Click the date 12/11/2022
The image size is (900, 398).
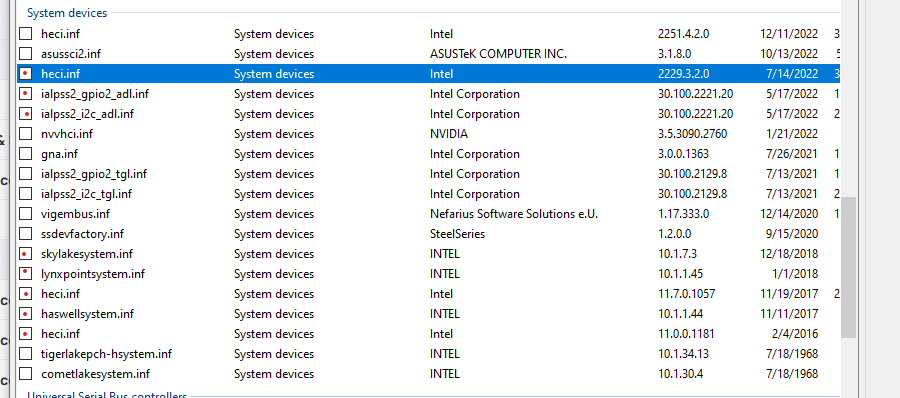788,34
